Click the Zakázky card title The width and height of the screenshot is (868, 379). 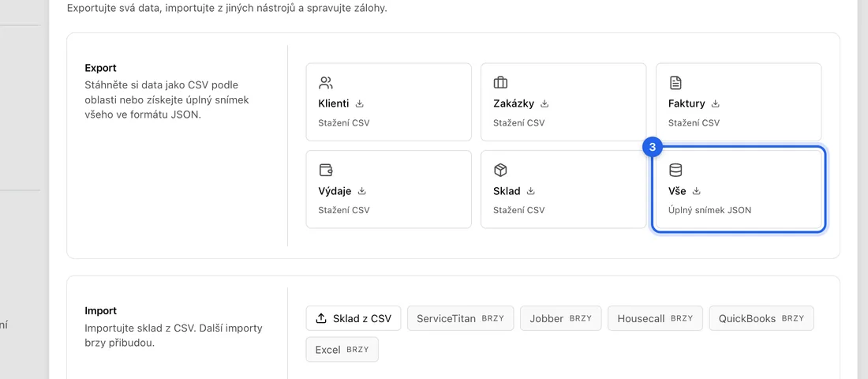[514, 103]
